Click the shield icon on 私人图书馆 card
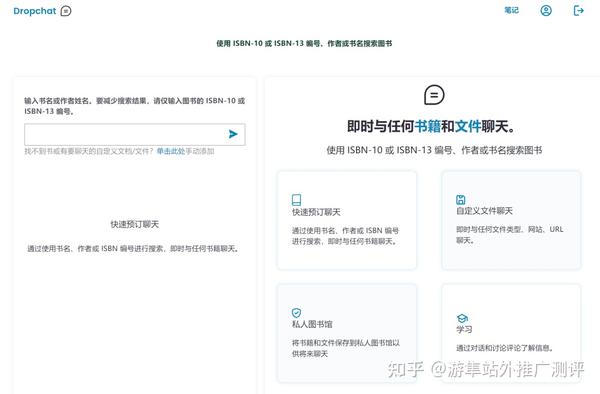The width and height of the screenshot is (600, 394). point(297,313)
